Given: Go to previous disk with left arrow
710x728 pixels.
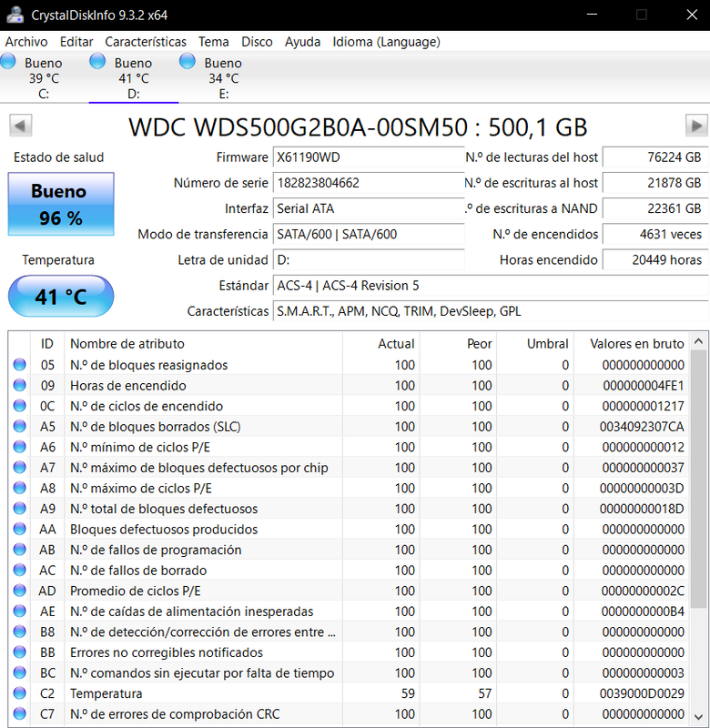Looking at the screenshot, I should pyautogui.click(x=20, y=126).
